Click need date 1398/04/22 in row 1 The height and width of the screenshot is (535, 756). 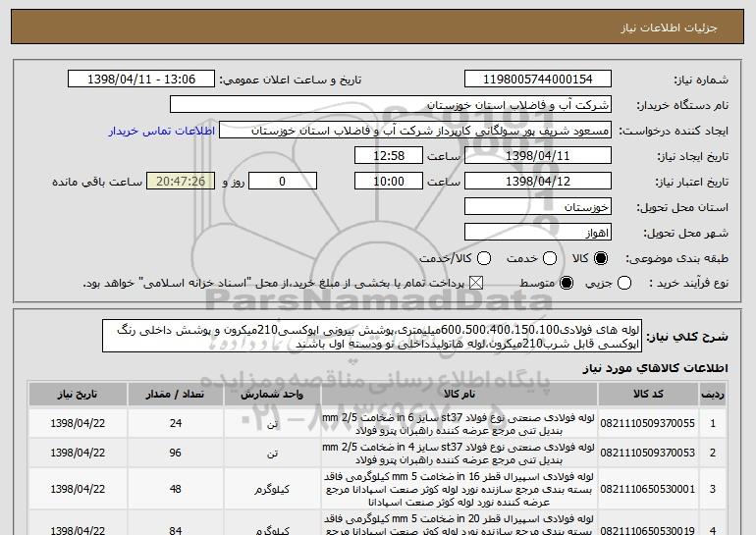pyautogui.click(x=78, y=423)
